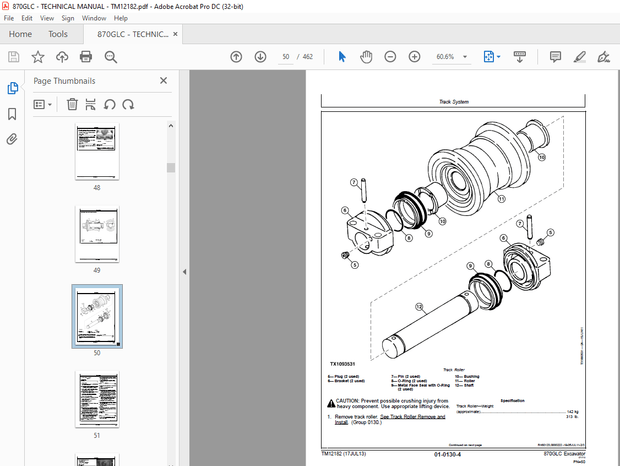The width and height of the screenshot is (620, 466).
Task: Click the thumbnails scrollbar handle
Action: [171, 168]
